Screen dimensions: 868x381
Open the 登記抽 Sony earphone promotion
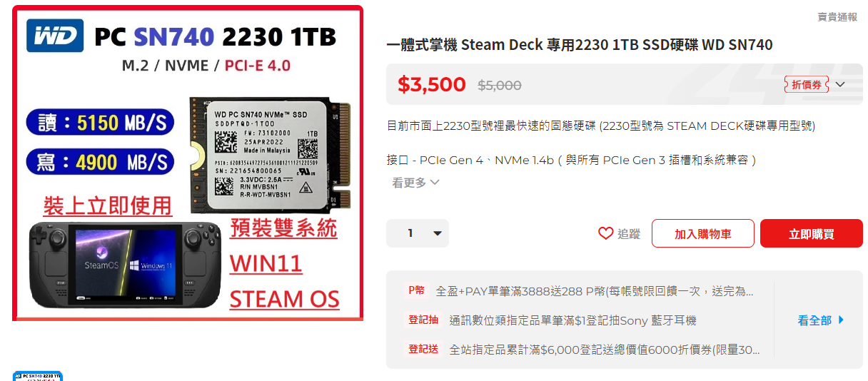pos(572,320)
